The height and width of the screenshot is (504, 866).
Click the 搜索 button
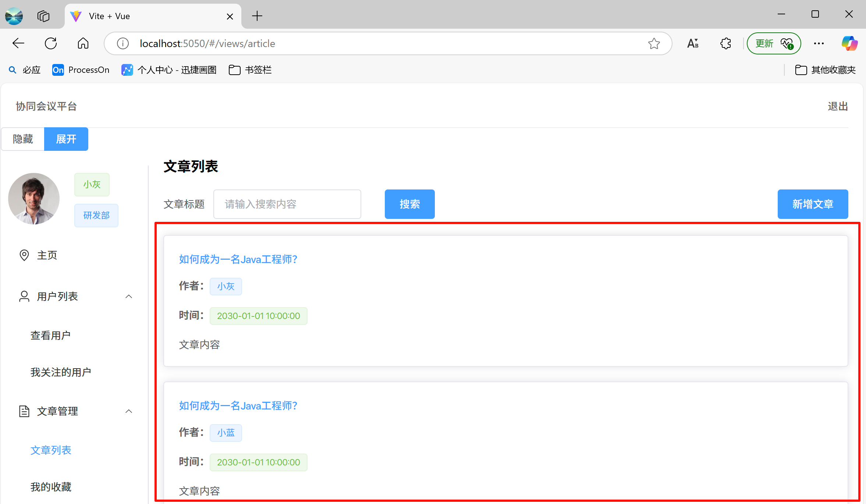[410, 204]
